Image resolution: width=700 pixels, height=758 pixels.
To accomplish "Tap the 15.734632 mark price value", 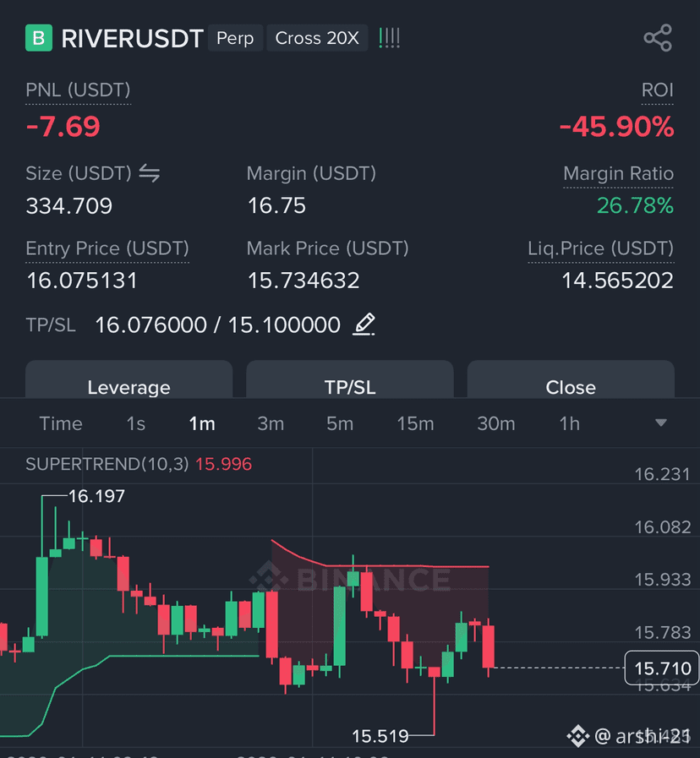I will click(x=304, y=281).
